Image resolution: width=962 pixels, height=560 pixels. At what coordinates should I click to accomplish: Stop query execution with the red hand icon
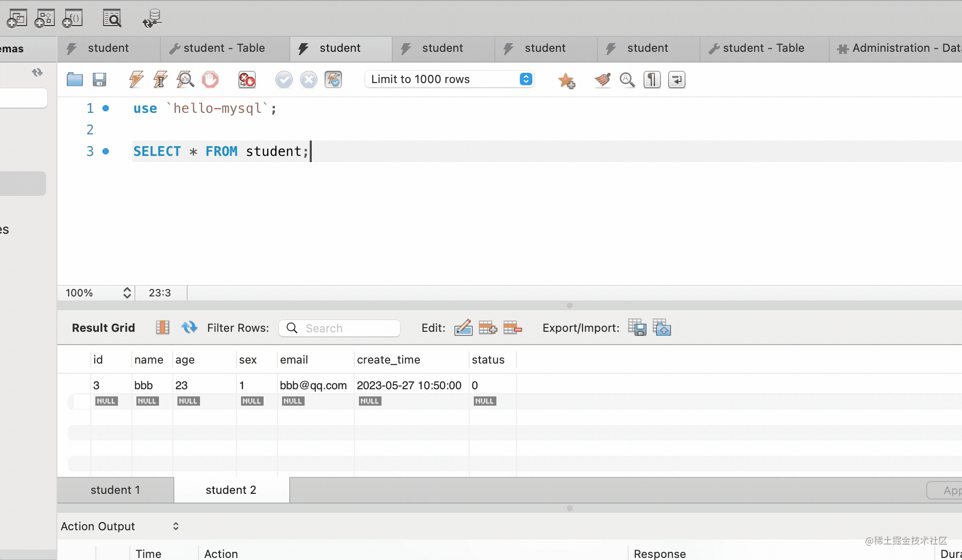coord(210,79)
